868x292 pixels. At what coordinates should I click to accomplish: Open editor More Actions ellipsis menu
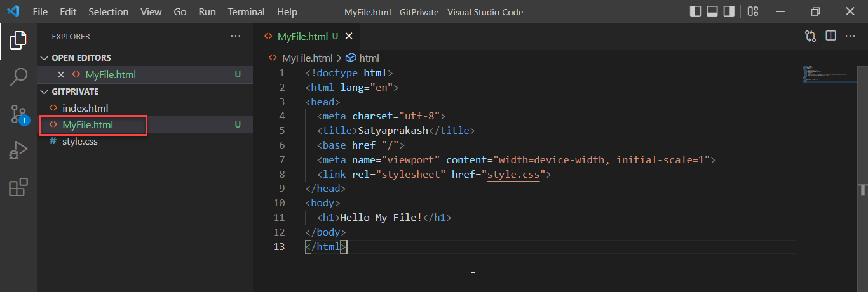point(850,36)
